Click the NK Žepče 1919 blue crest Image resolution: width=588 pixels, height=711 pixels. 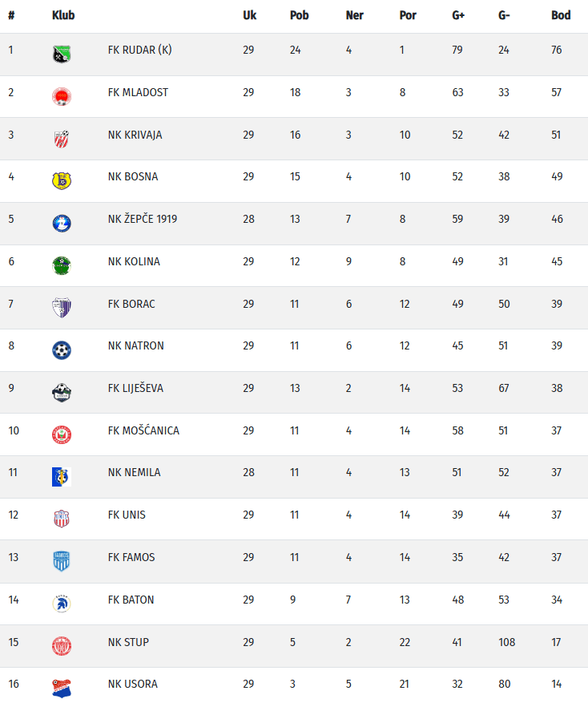coord(62,224)
